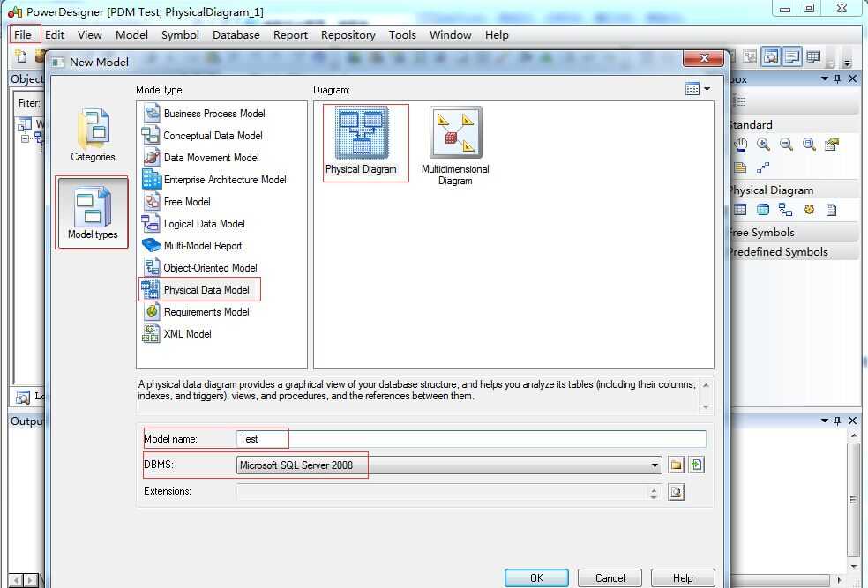
Task: Collapse the Physical Diagram toolbox section
Action: coord(793,190)
